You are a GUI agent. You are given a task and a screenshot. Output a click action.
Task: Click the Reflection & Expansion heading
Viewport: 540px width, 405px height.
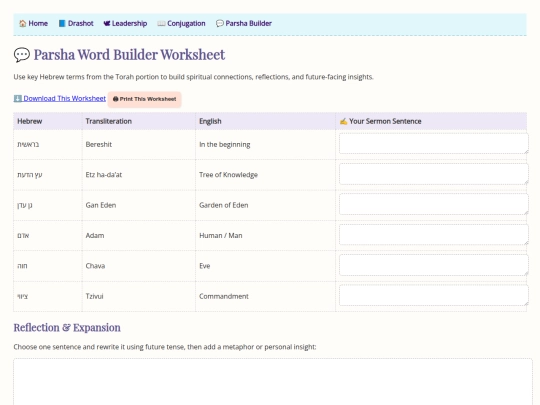click(x=67, y=328)
